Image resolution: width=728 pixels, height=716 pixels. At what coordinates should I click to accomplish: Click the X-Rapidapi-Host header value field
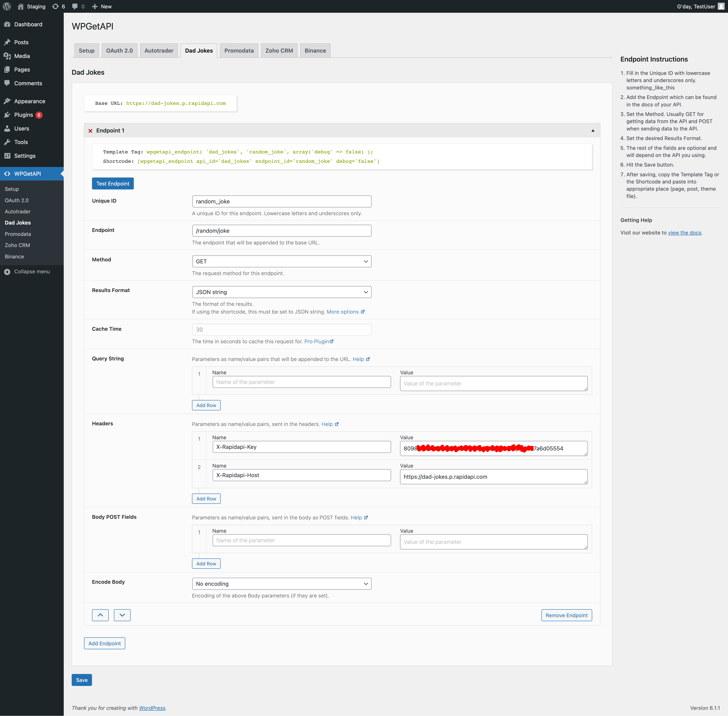coord(493,477)
